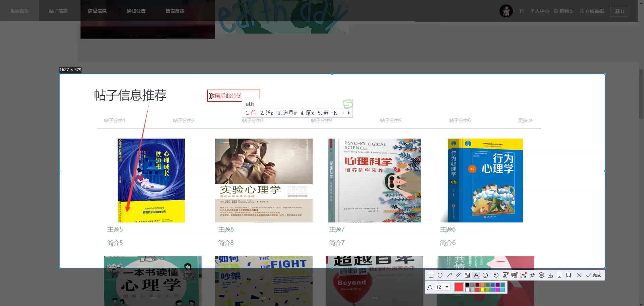The height and width of the screenshot is (306, 644).
Task: Open the screenshot translate tool
Action: pos(514,275)
